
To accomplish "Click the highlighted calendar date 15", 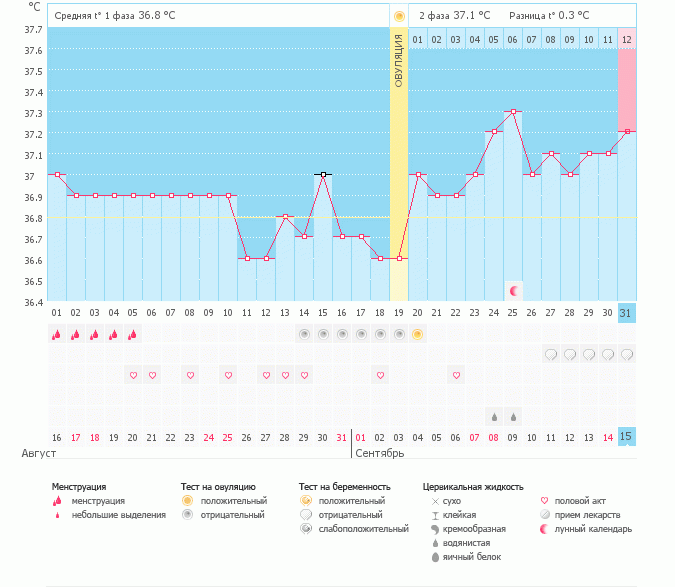I will click(627, 436).
